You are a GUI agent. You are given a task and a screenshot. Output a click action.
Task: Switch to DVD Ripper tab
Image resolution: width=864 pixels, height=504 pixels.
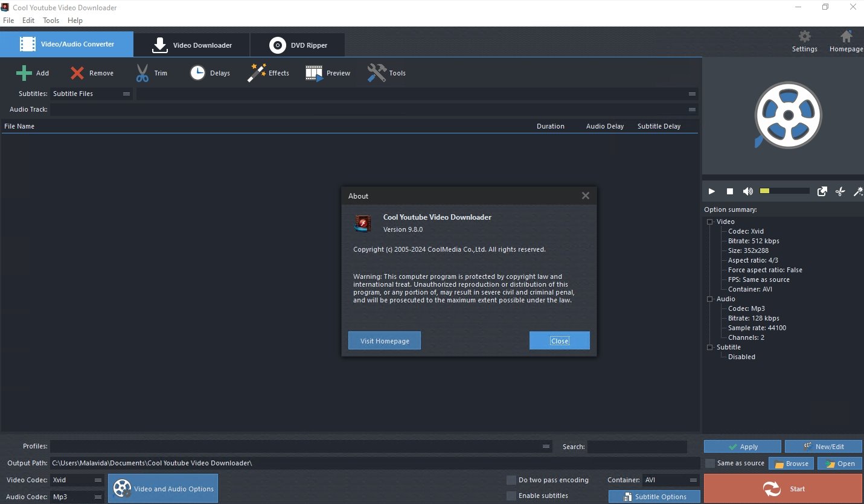pyautogui.click(x=298, y=45)
